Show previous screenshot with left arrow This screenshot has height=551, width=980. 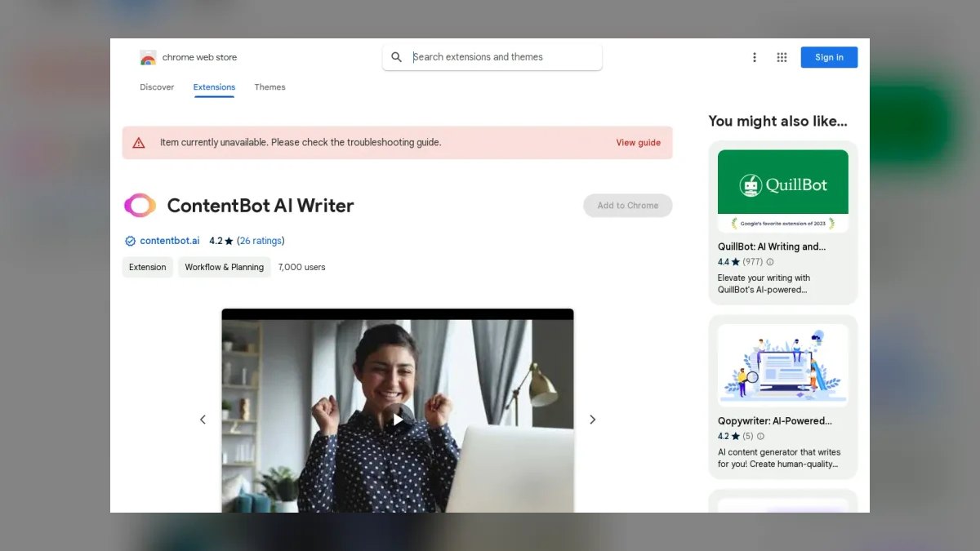tap(203, 420)
